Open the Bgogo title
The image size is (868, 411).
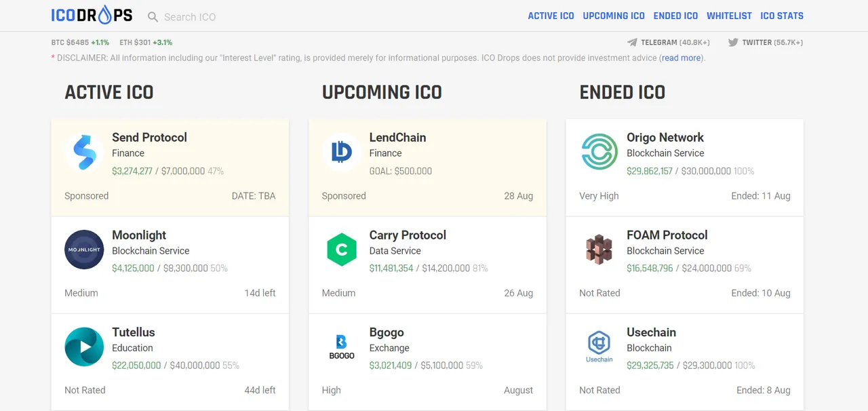(387, 332)
